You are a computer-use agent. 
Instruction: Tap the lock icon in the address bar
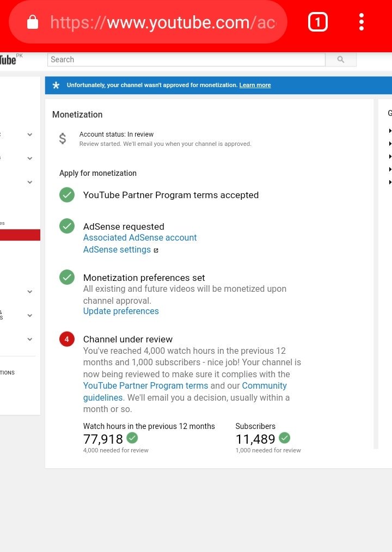33,22
